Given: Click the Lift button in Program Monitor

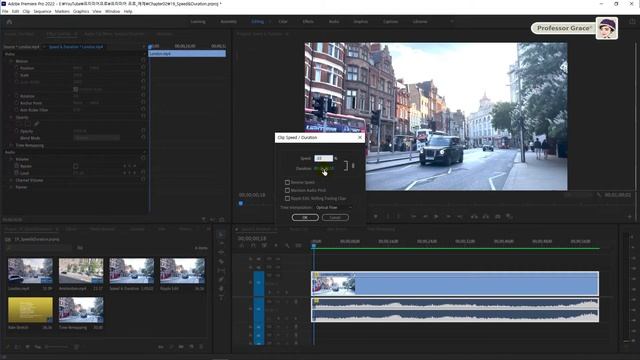Looking at the screenshot, I should pos(474,216).
